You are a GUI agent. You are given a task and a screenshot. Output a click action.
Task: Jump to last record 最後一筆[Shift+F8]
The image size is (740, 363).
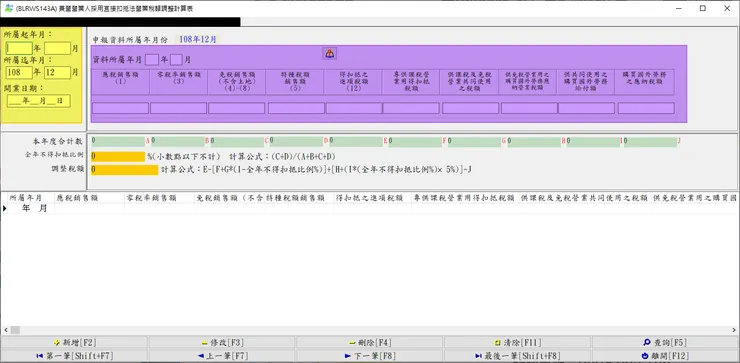click(x=517, y=355)
